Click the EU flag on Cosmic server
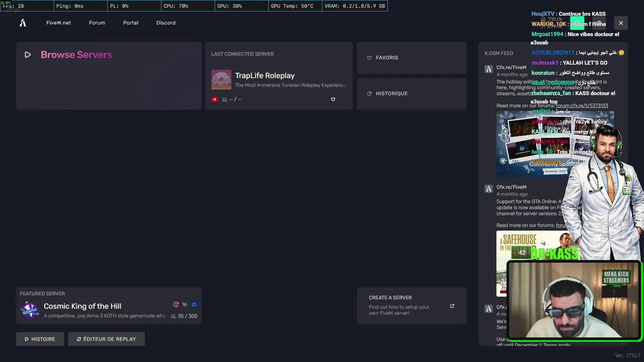 194,305
